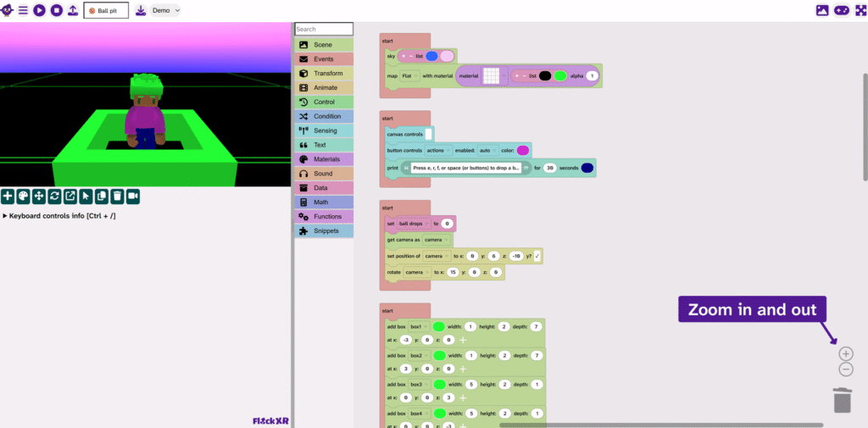Toggle the gamepad controls icon
The height and width of the screenshot is (428, 868).
[x=842, y=10]
